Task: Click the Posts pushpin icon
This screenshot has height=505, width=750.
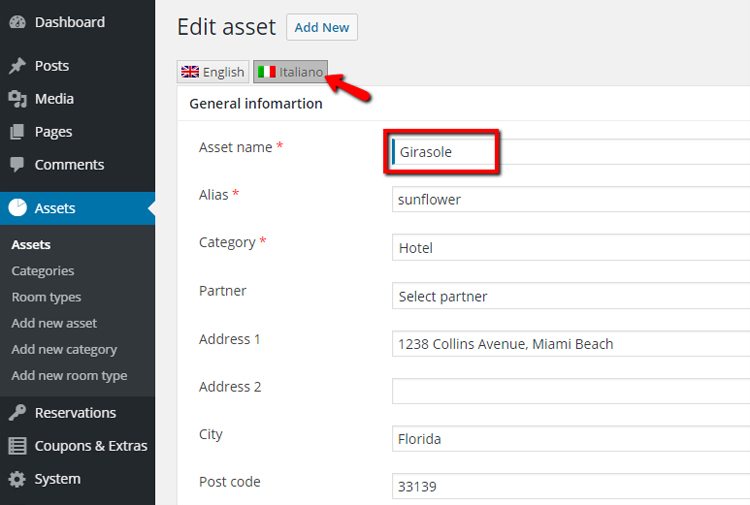Action: point(17,66)
